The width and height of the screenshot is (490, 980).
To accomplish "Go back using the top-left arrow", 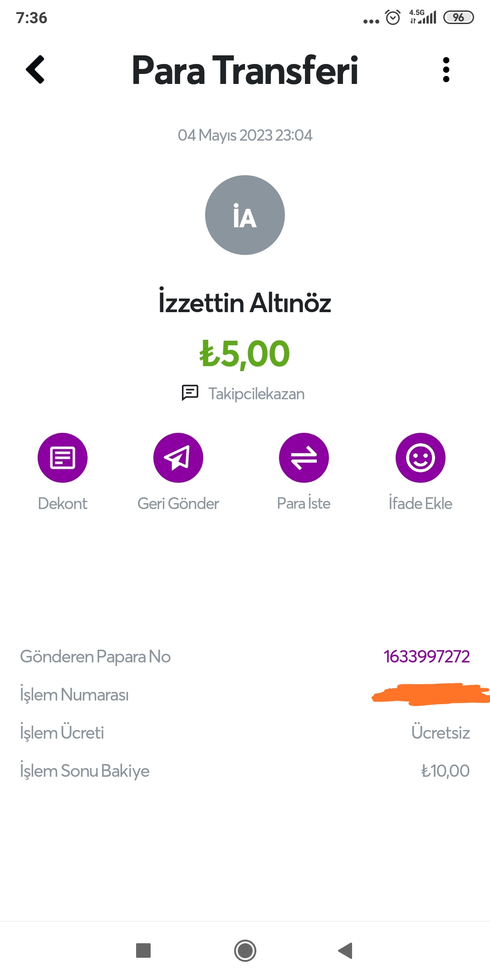I will [x=35, y=70].
